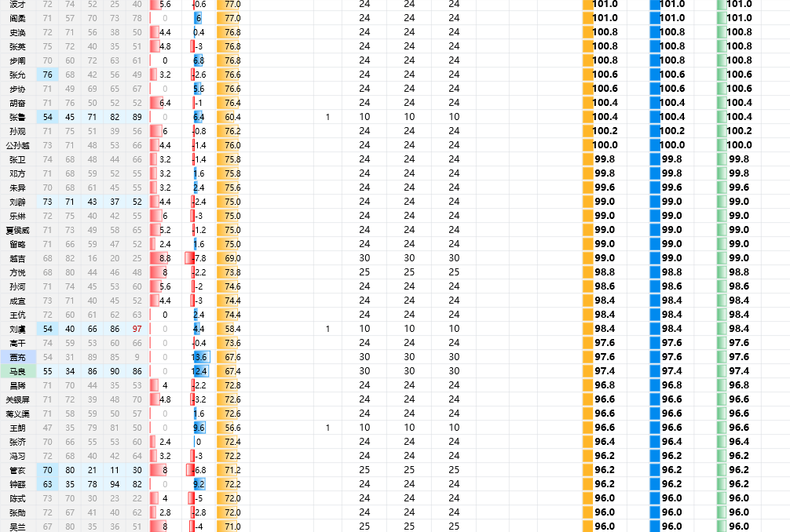Select the 方悦 name cell
This screenshot has height=532, width=790.
click(x=17, y=272)
